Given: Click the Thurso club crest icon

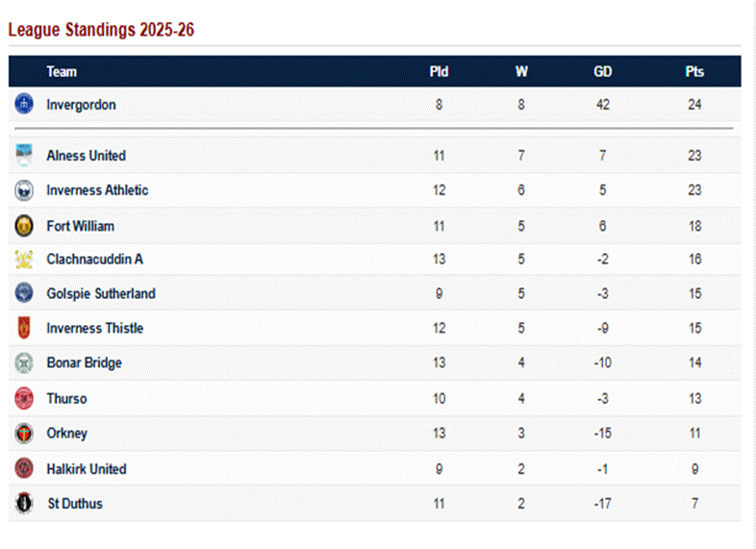Looking at the screenshot, I should tap(24, 398).
